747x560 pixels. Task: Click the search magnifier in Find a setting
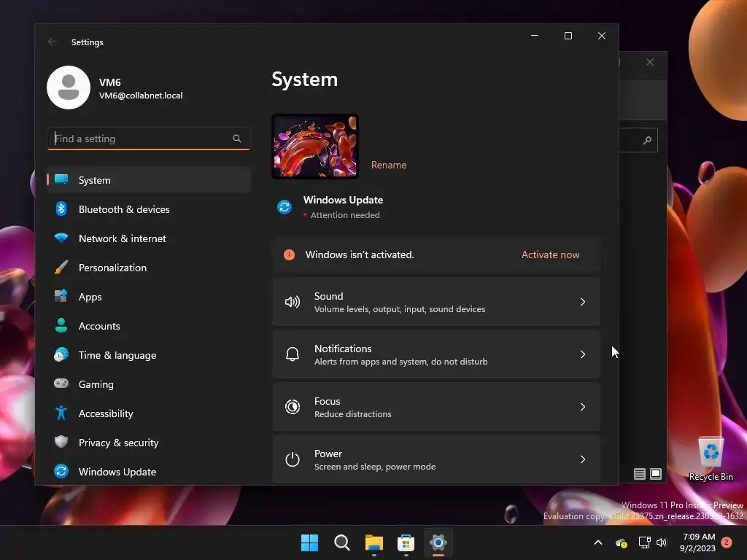(x=237, y=139)
